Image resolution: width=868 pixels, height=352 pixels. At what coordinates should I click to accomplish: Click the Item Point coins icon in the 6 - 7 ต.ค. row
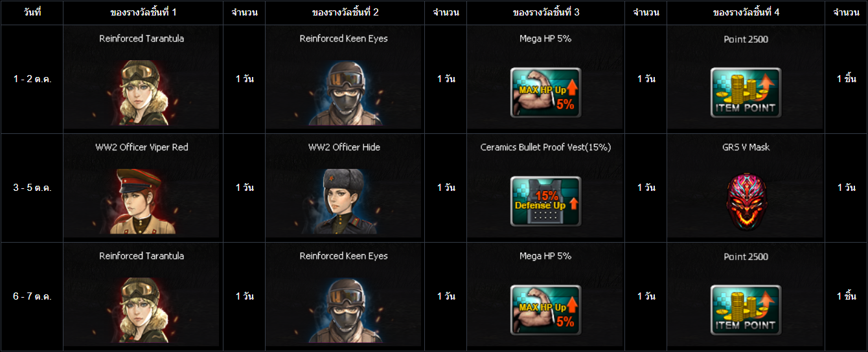pyautogui.click(x=746, y=310)
